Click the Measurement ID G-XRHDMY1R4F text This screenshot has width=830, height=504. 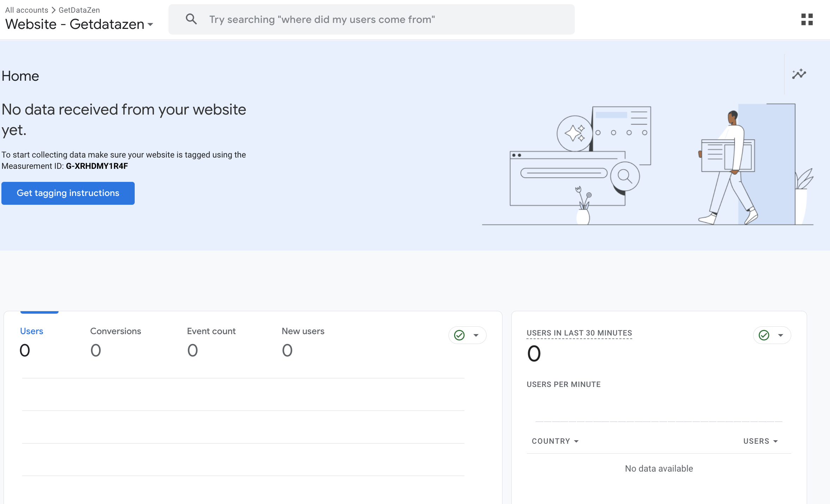click(x=97, y=166)
